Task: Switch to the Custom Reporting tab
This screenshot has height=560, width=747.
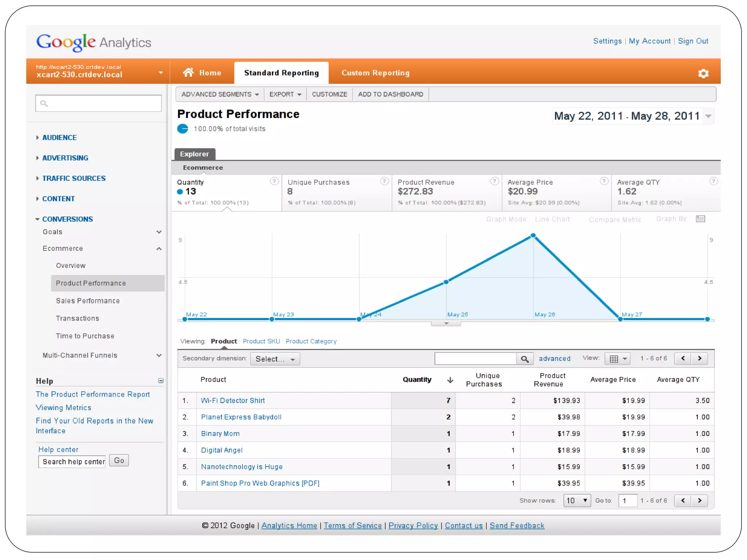Action: (375, 73)
